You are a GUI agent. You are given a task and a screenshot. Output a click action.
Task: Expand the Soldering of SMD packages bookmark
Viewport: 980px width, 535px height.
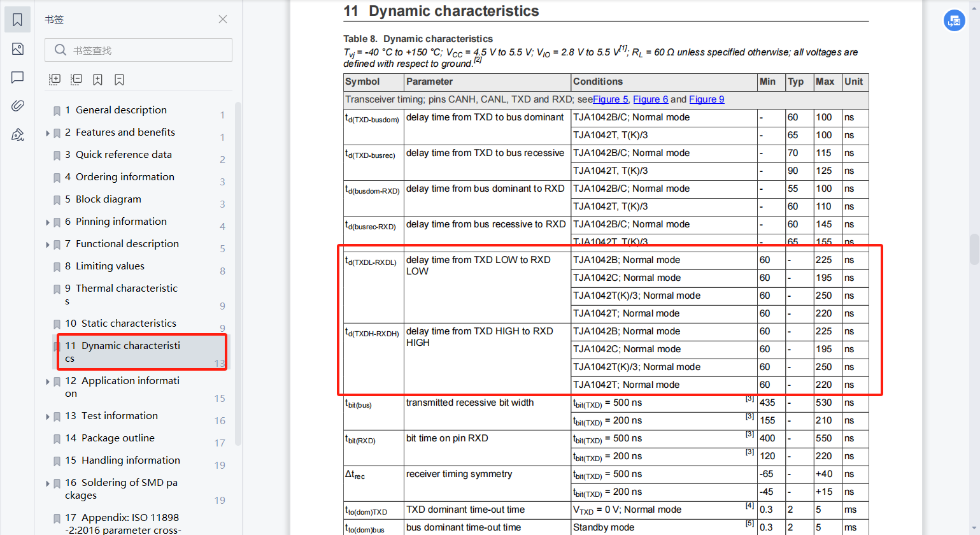(48, 483)
